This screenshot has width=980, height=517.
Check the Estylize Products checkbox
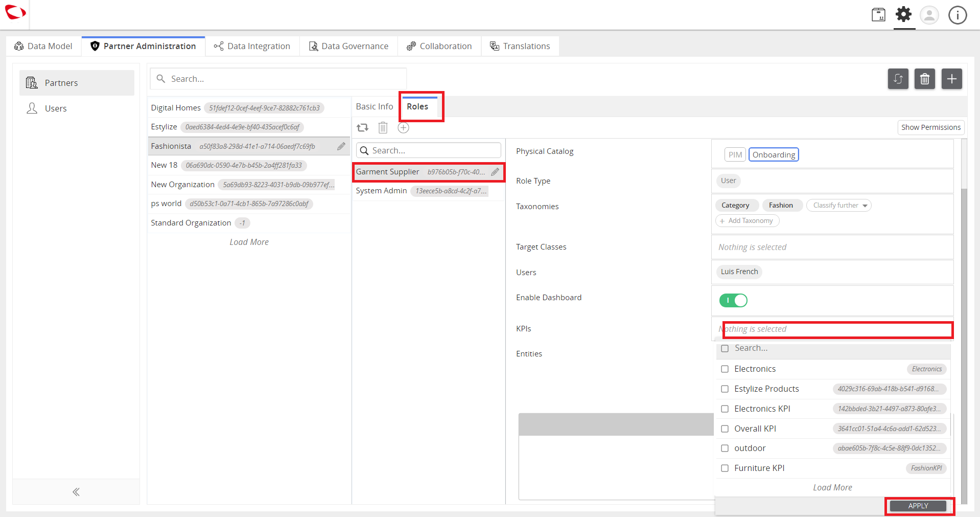tap(725, 389)
